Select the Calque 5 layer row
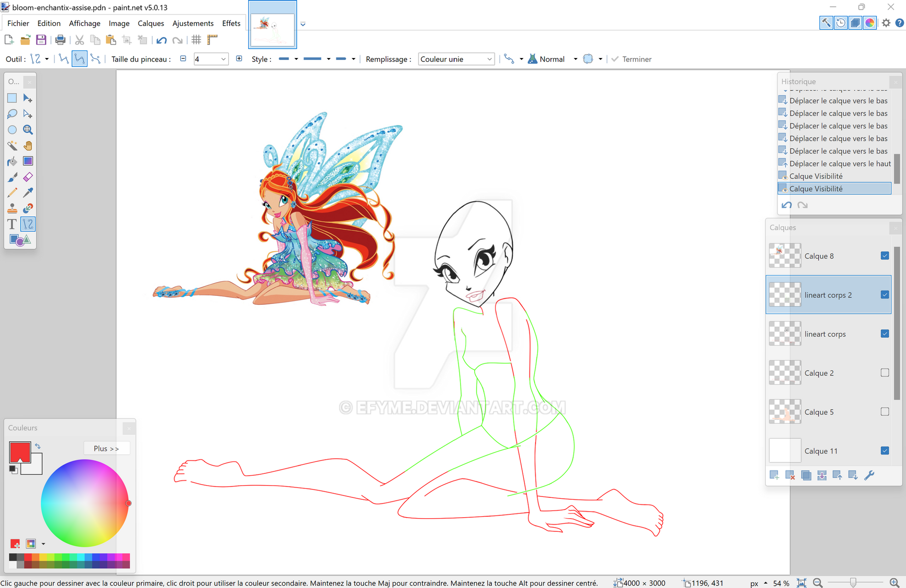The image size is (906, 588). click(828, 412)
